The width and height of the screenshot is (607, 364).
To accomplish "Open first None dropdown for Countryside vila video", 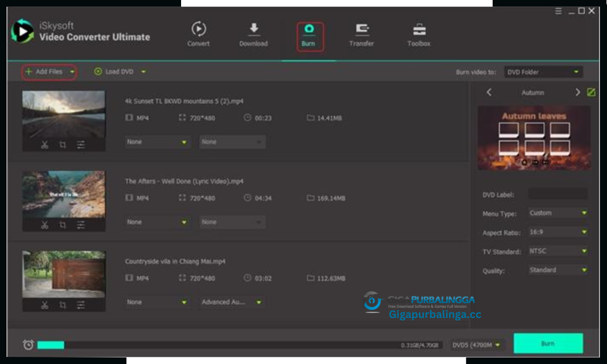I will tap(157, 302).
